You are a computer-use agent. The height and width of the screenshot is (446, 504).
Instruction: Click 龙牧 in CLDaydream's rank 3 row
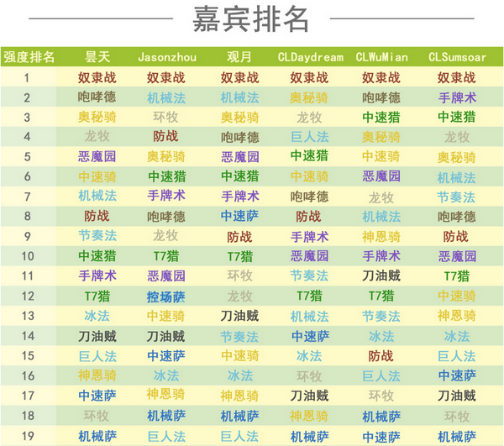(x=309, y=118)
